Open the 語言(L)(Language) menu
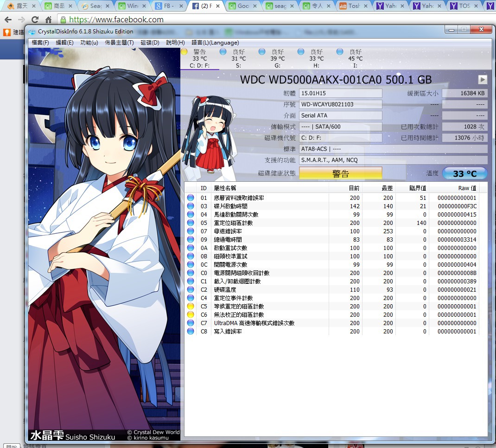 215,42
